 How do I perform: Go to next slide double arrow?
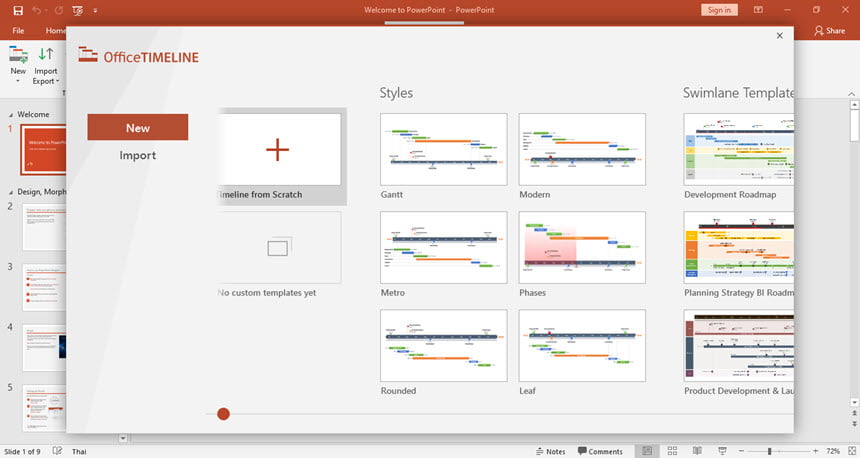pyautogui.click(x=854, y=423)
